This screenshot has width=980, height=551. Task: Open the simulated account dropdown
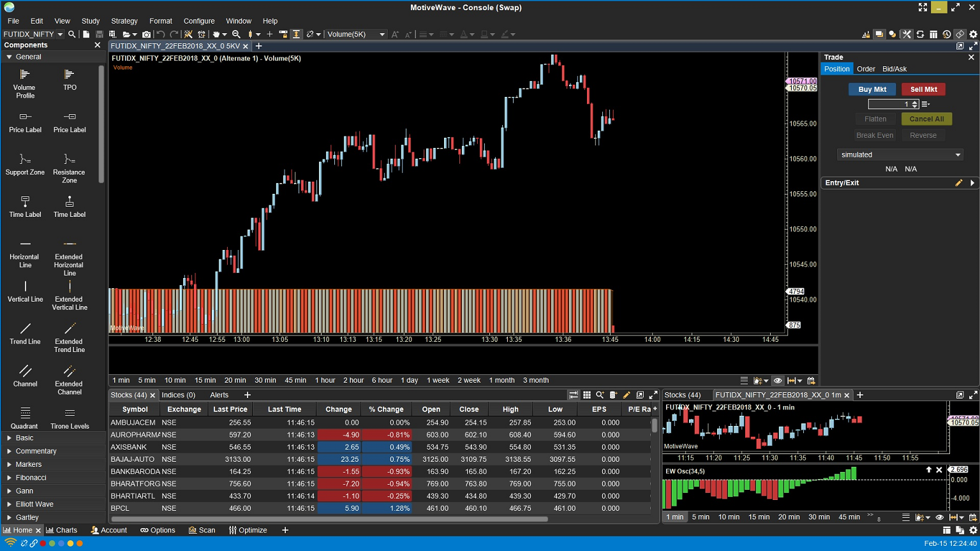tap(900, 155)
